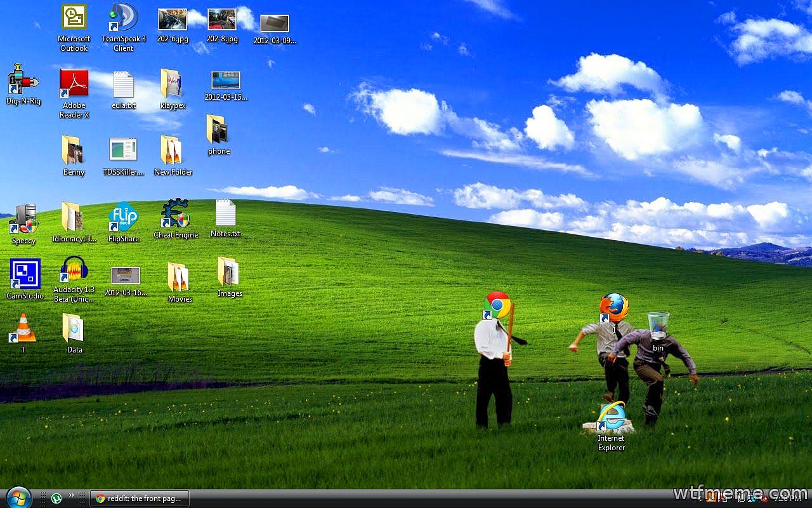The width and height of the screenshot is (812, 508).
Task: Select the Internet Explorer icon
Action: point(611,417)
